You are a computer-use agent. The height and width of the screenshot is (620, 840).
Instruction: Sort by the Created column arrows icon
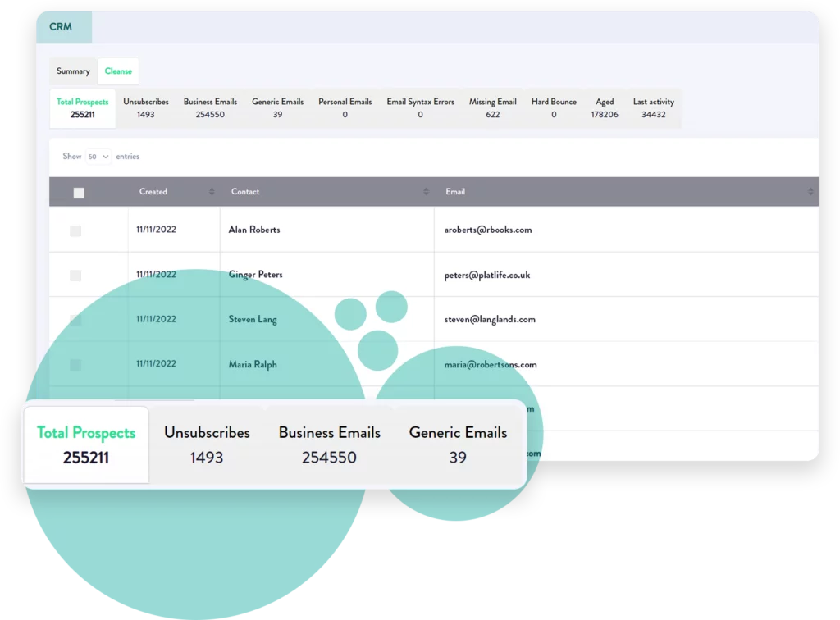click(212, 192)
